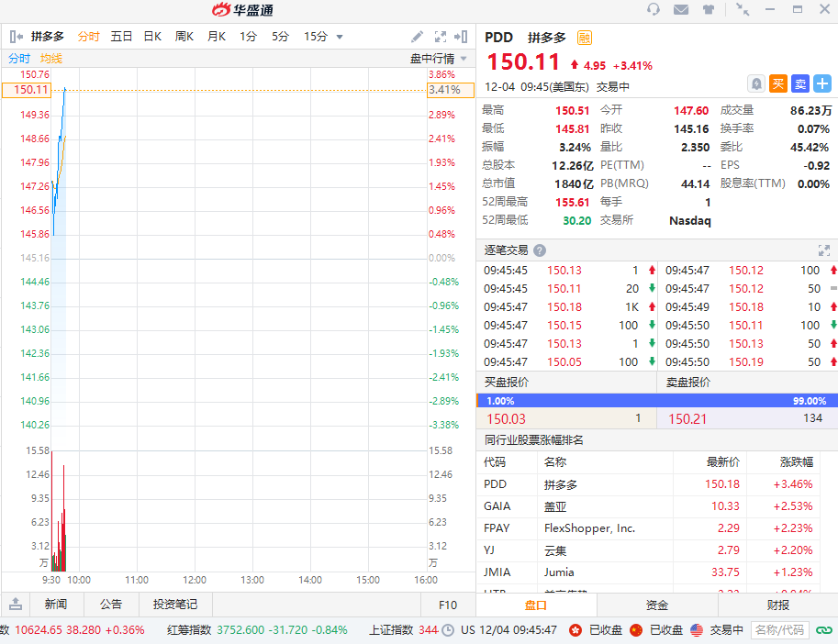Collapse the left sidebar panel toggle
838x644 pixels.
tap(16, 37)
